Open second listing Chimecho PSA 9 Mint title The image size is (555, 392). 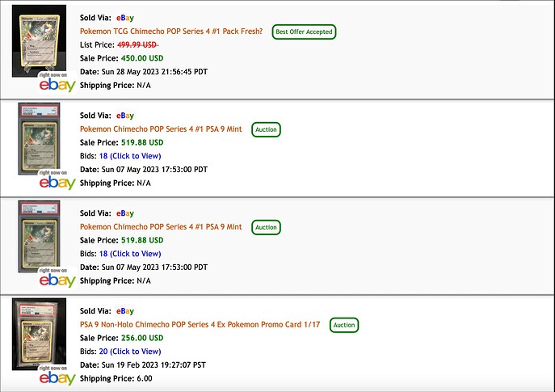161,129
